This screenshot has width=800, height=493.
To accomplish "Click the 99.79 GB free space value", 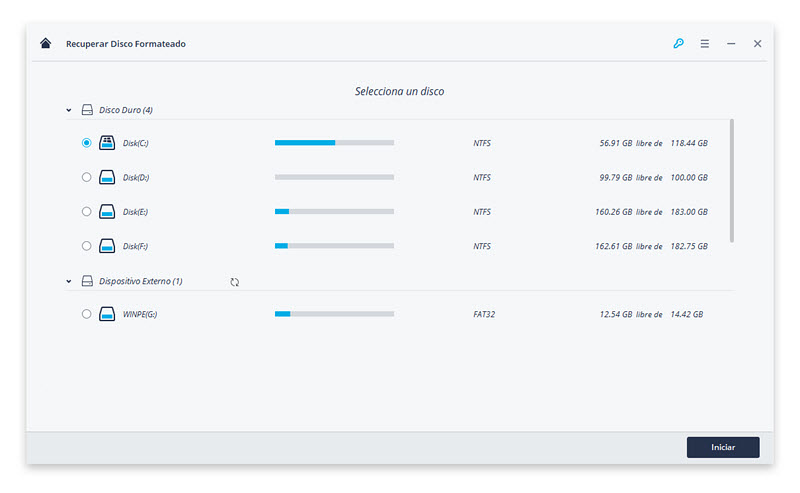I will pos(616,178).
